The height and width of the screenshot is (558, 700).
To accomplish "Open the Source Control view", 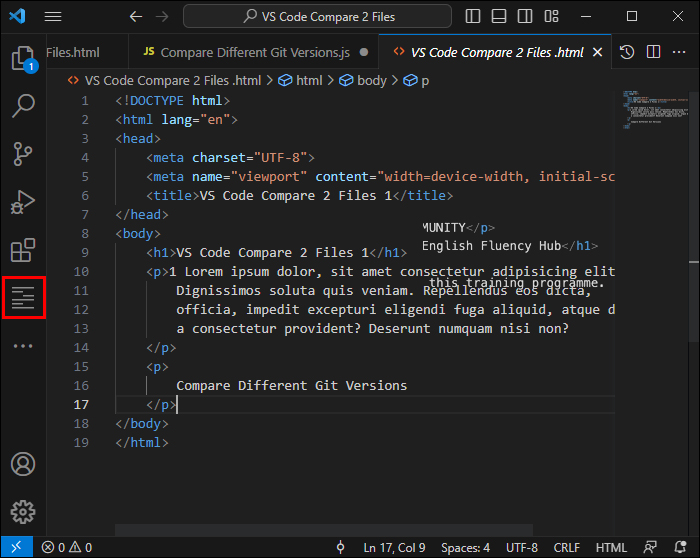I will 23,153.
